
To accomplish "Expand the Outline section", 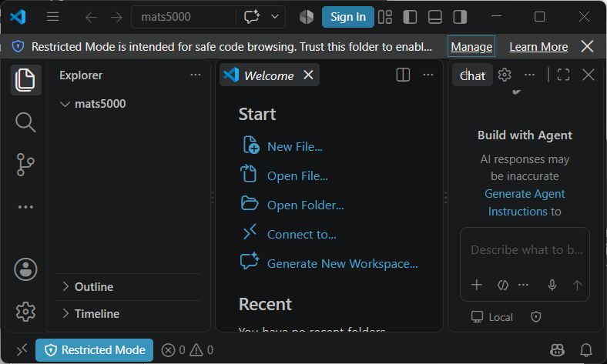I will 128,286.
